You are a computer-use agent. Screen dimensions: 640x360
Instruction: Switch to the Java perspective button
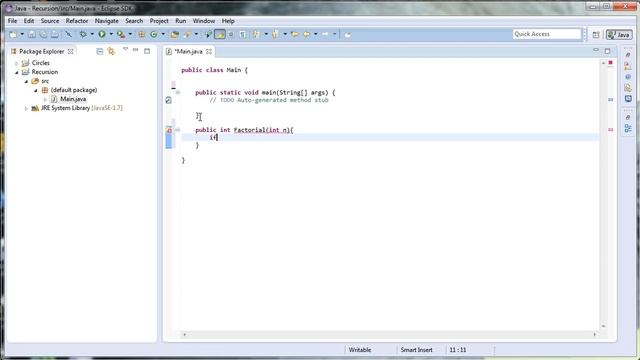pyautogui.click(x=619, y=35)
